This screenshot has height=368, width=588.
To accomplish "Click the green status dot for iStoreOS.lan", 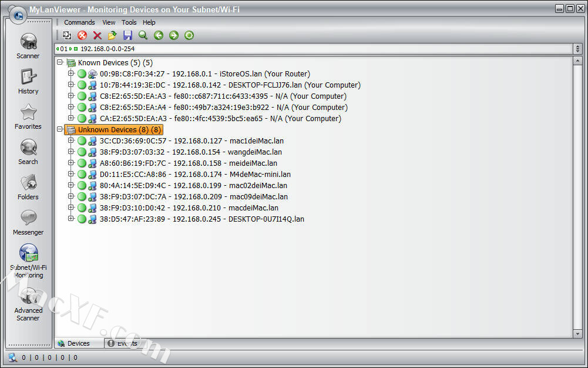I will [x=82, y=74].
